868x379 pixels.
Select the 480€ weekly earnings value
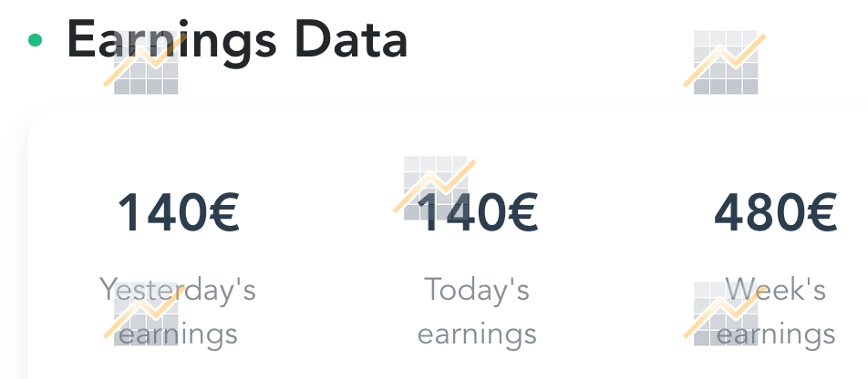[775, 212]
